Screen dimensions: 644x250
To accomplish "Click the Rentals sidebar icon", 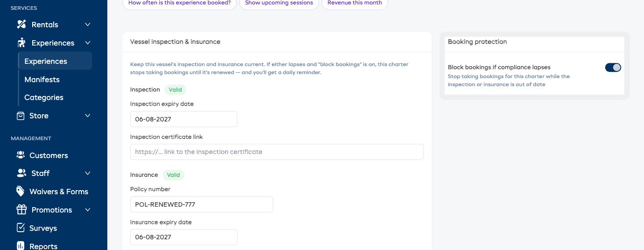I will [21, 25].
